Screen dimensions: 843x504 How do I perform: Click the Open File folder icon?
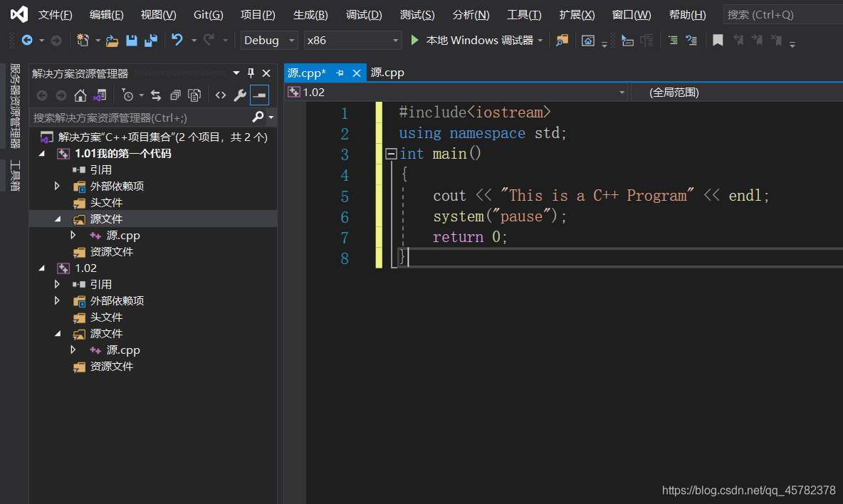point(112,41)
